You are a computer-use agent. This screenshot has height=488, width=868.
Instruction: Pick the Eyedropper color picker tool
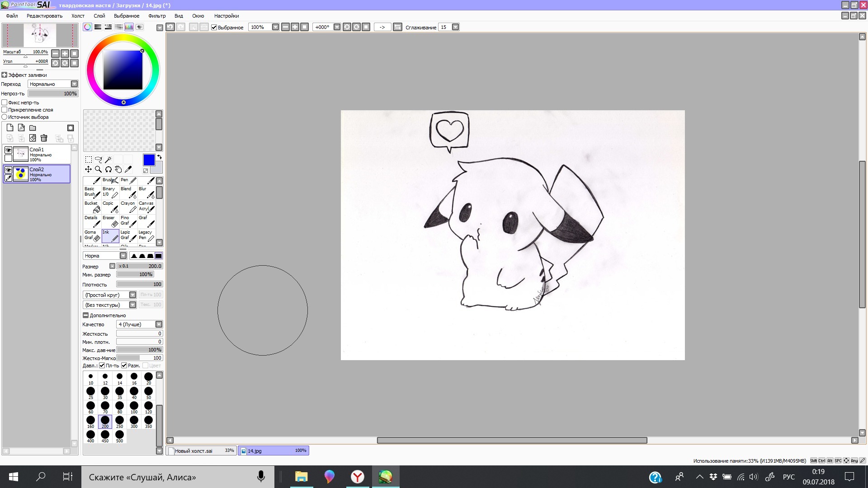(128, 169)
